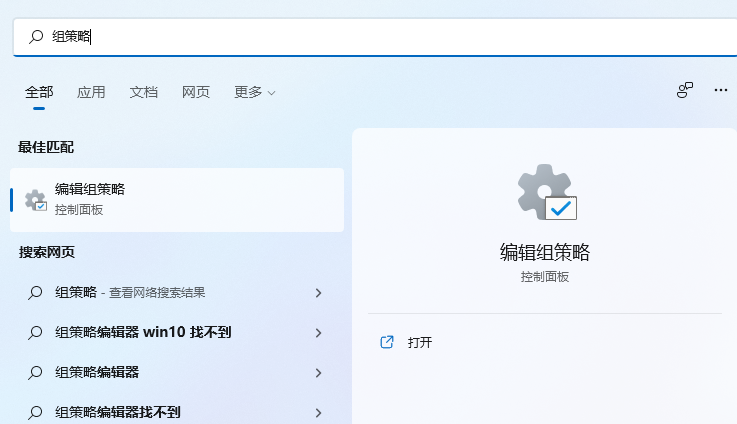Expand the 更多 filter dropdown
737x424 pixels.
(254, 92)
